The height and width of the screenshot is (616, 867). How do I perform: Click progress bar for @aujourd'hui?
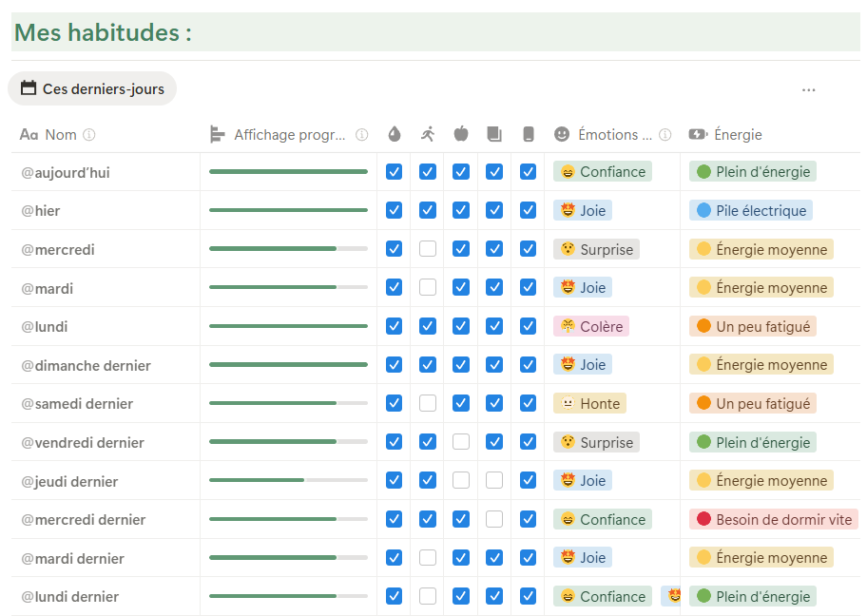tap(289, 171)
